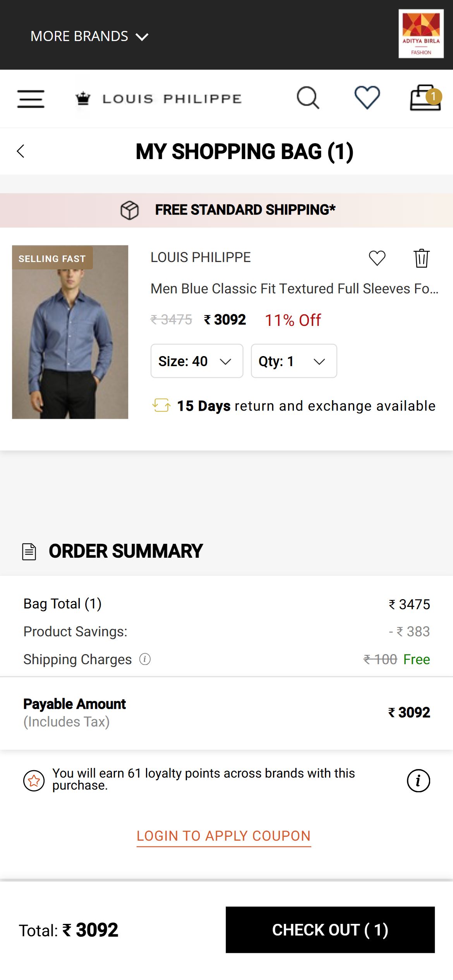
Task: Tap the FREE STANDARD SHIPPING banner
Action: [x=226, y=210]
